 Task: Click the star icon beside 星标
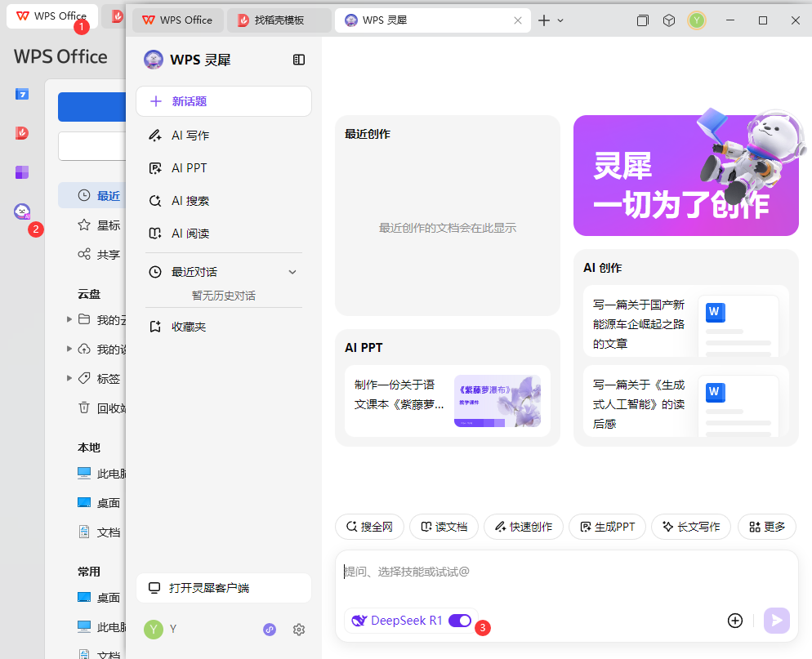pos(84,225)
